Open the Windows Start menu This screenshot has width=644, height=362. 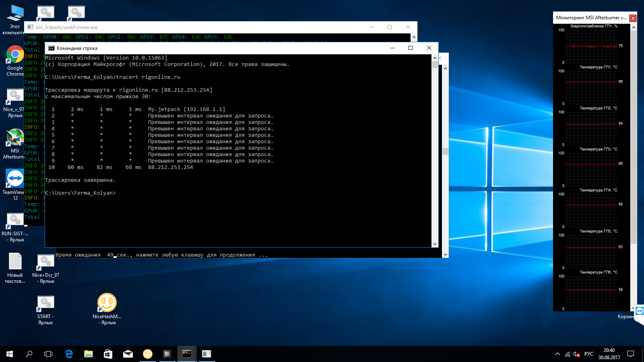(10, 354)
